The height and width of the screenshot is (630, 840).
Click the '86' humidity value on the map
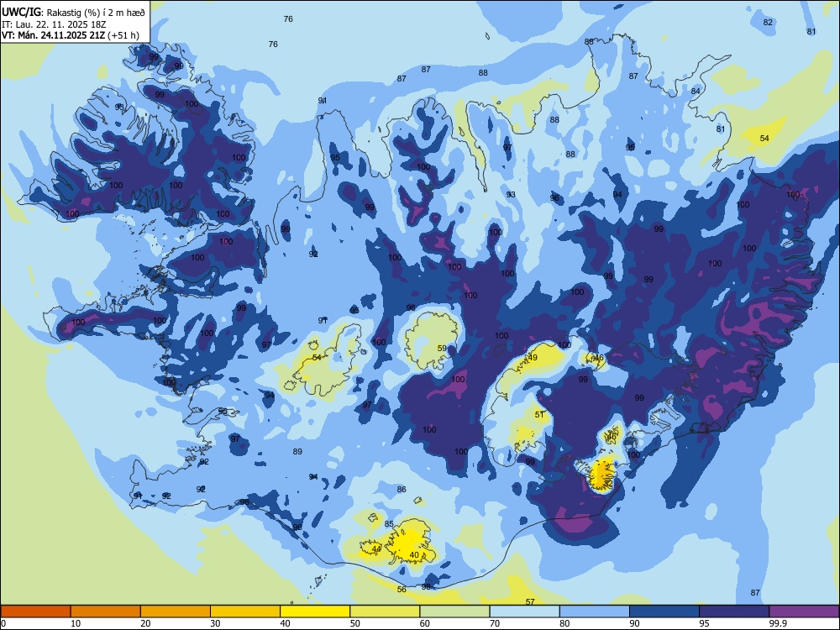pos(402,489)
